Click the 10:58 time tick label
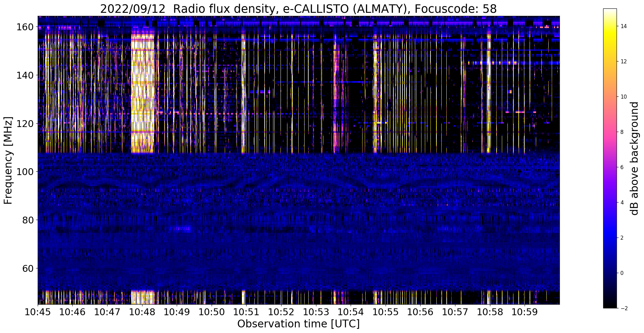Viewport: 644px width, 333px height. [x=490, y=312]
